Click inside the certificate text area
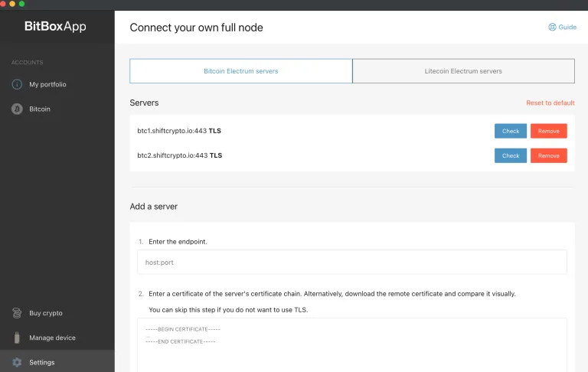The height and width of the screenshot is (372, 588). tap(352, 348)
